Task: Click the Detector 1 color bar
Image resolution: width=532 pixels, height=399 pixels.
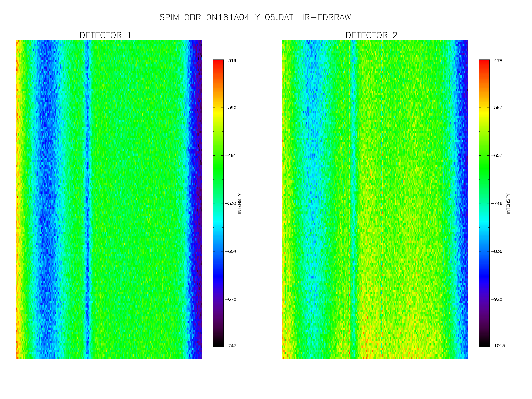Action: 218,203
